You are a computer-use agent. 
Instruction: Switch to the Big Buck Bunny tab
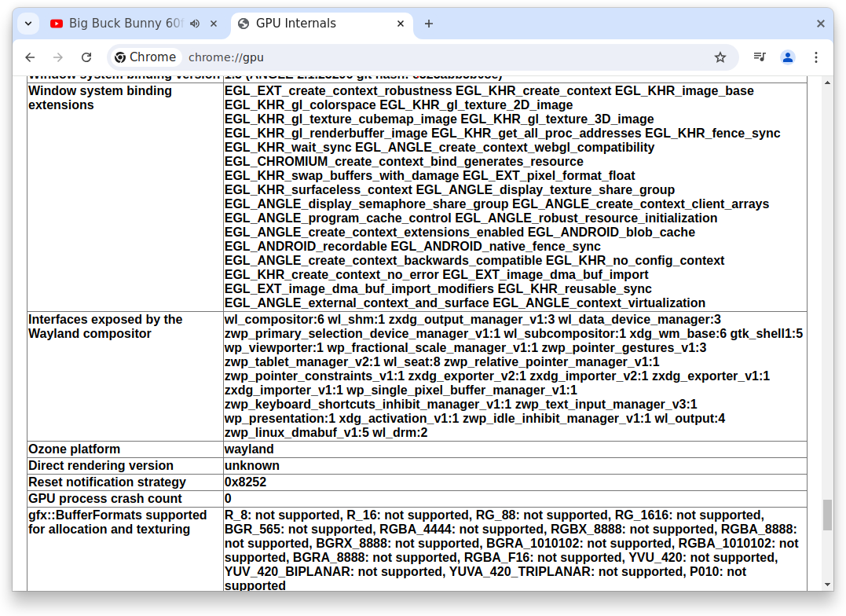pos(126,23)
